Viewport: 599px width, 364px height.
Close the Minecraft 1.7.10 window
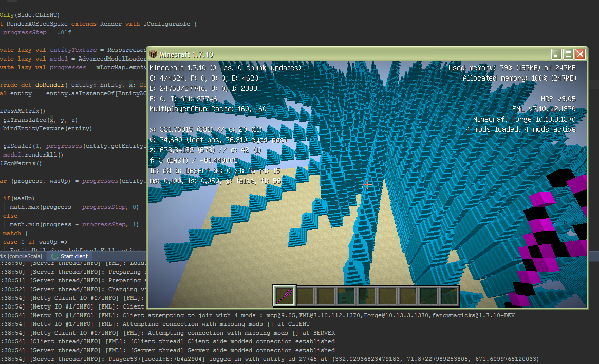pos(580,54)
